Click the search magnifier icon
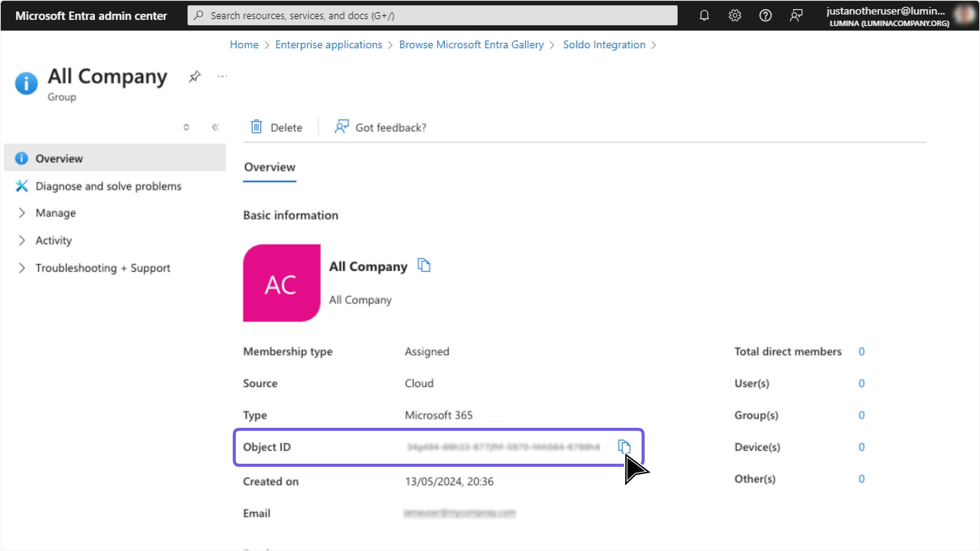980x551 pixels. (x=198, y=15)
